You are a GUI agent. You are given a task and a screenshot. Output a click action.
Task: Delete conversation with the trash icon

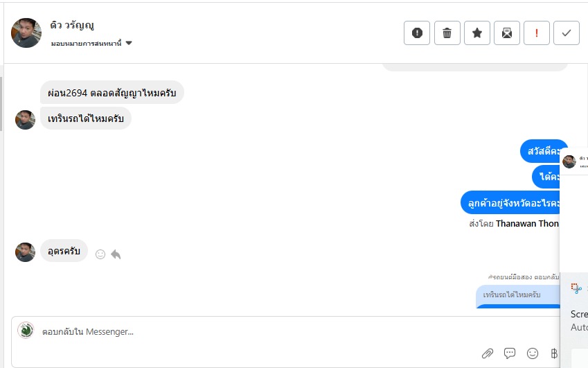coord(447,33)
